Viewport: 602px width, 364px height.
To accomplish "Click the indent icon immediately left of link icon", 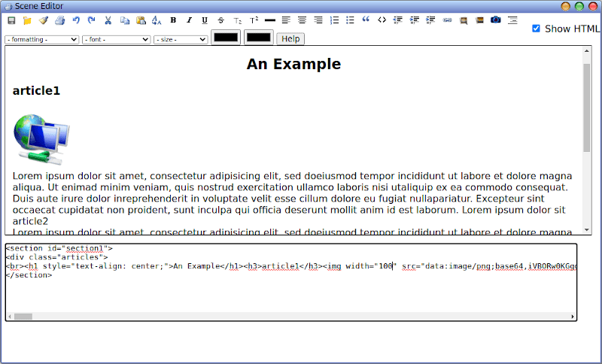I will 430,20.
